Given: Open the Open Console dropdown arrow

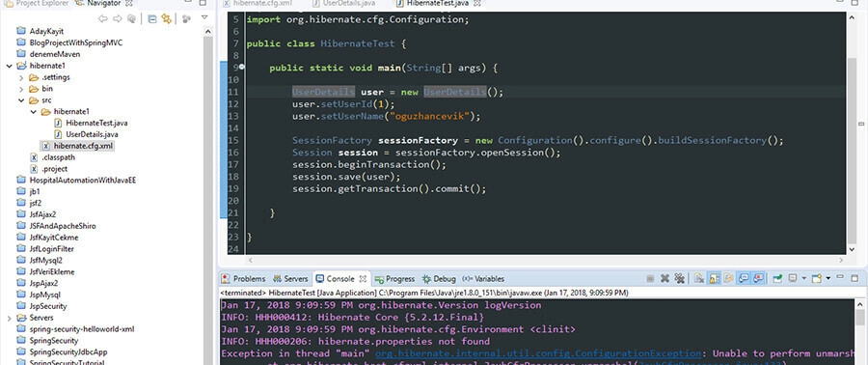Looking at the screenshot, I should point(828,278).
